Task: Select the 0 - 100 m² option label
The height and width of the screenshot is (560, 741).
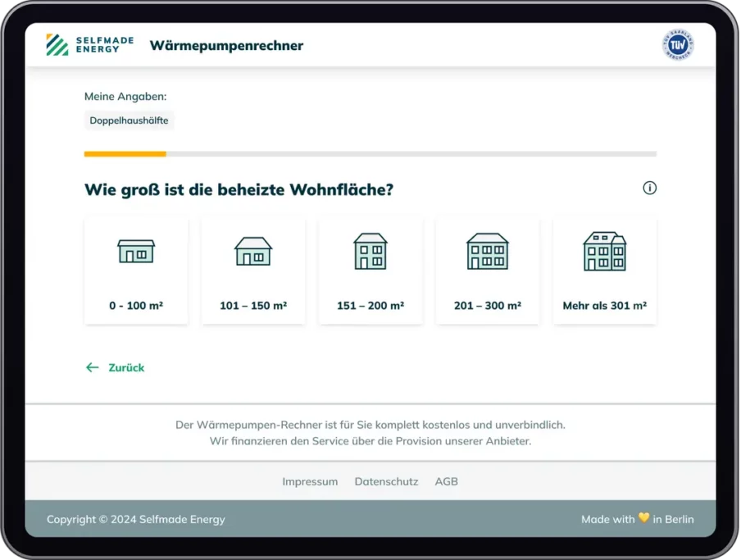Action: click(x=136, y=306)
